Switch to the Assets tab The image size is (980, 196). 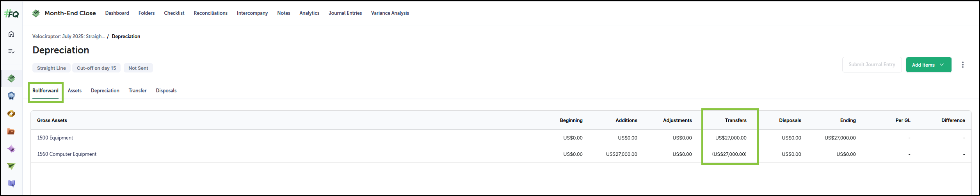pos(75,90)
